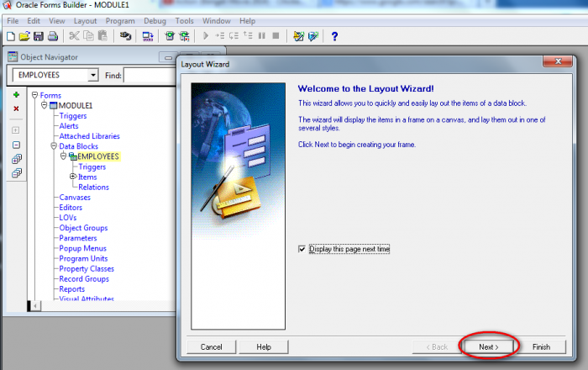Expand the Items node under EMPLOYEES

73,177
